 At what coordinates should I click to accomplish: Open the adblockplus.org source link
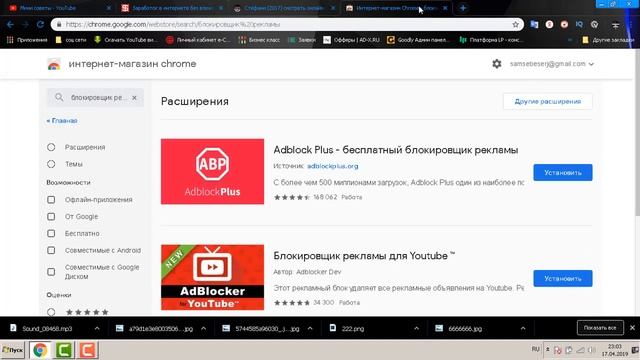click(x=333, y=166)
